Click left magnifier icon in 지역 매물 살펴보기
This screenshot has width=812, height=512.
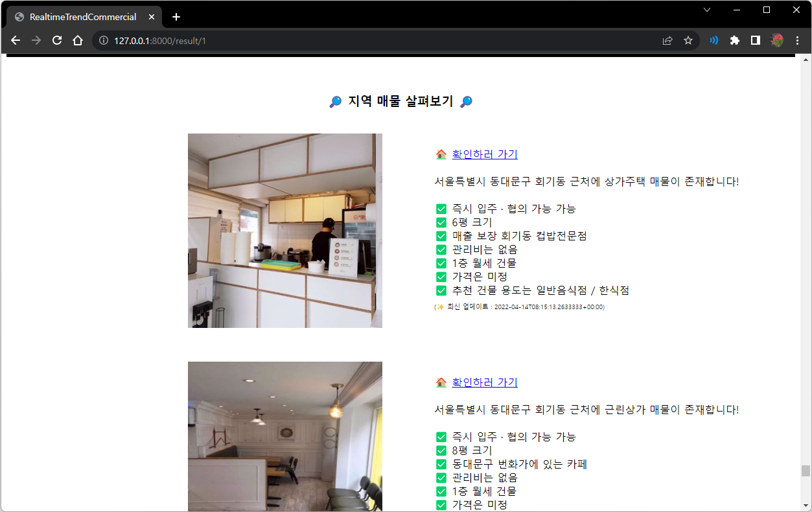[336, 102]
